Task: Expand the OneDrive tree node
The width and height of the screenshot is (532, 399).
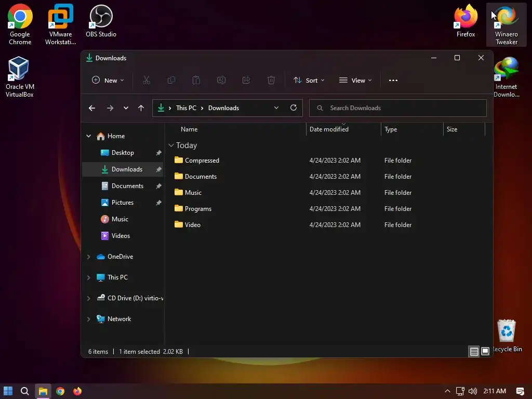Action: click(x=88, y=257)
